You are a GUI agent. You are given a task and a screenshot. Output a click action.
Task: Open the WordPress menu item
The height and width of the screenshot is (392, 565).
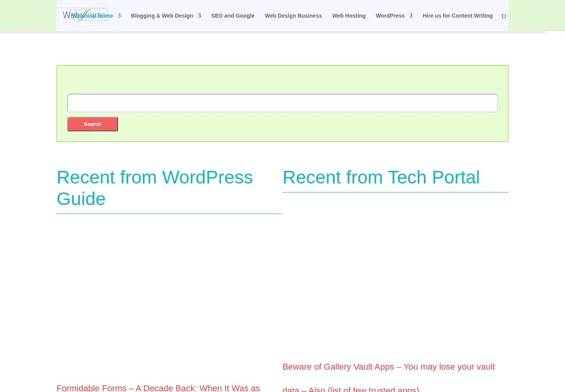390,16
